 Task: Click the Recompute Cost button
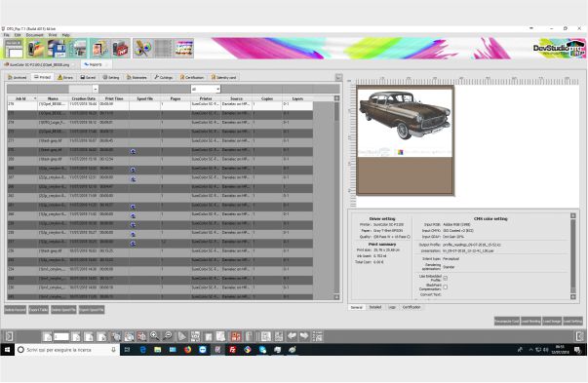[x=507, y=322]
